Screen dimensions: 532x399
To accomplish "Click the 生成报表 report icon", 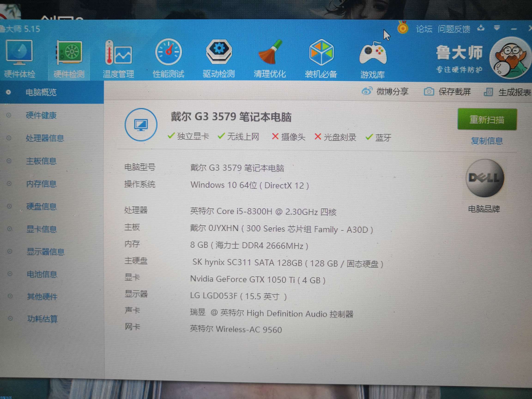I will [488, 92].
